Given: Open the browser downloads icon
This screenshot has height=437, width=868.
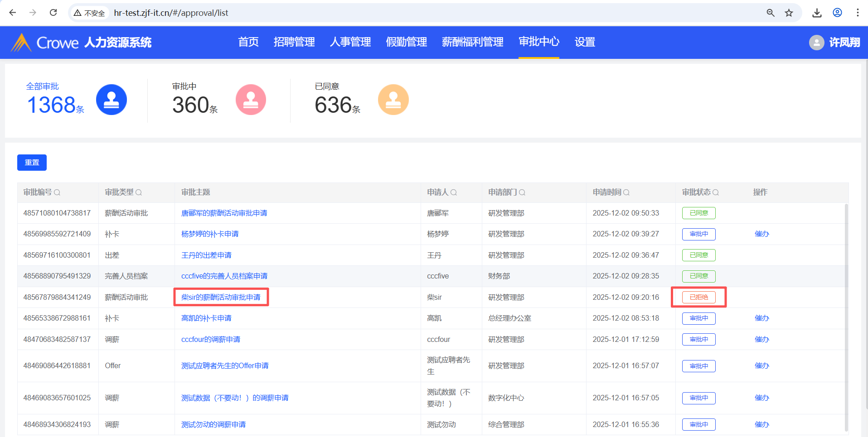Looking at the screenshot, I should tap(817, 13).
